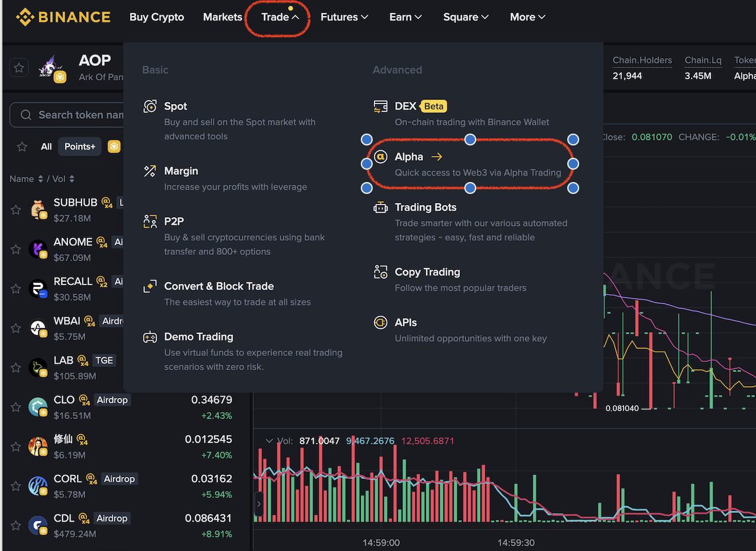Open the Spot trading icon
The height and width of the screenshot is (551, 756).
coord(150,106)
